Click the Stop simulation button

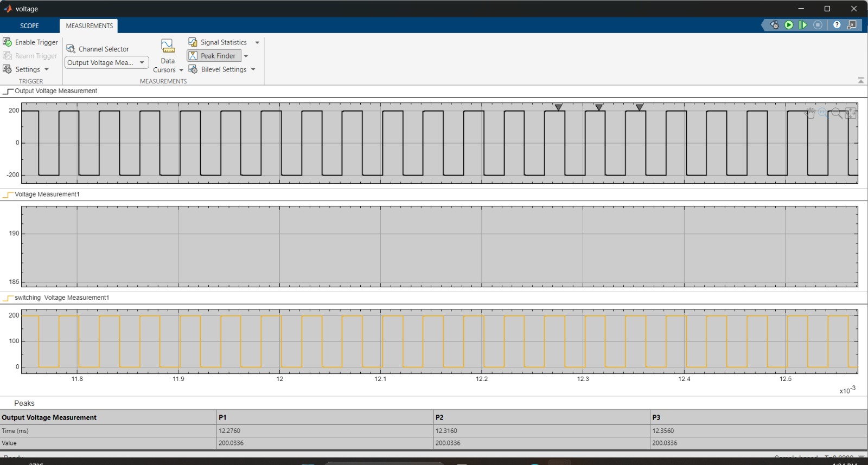[x=818, y=25]
